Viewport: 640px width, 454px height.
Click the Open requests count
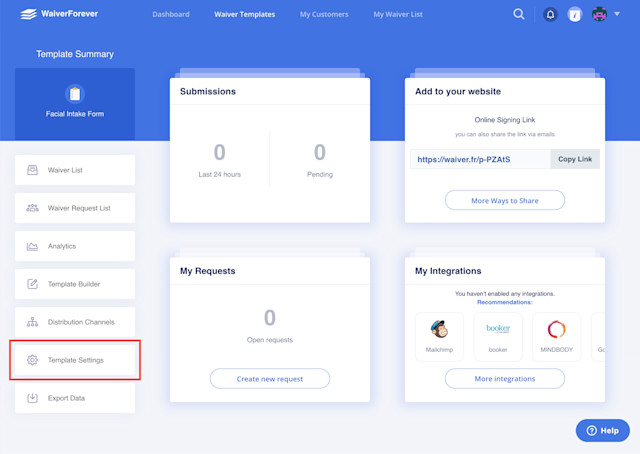[x=270, y=318]
